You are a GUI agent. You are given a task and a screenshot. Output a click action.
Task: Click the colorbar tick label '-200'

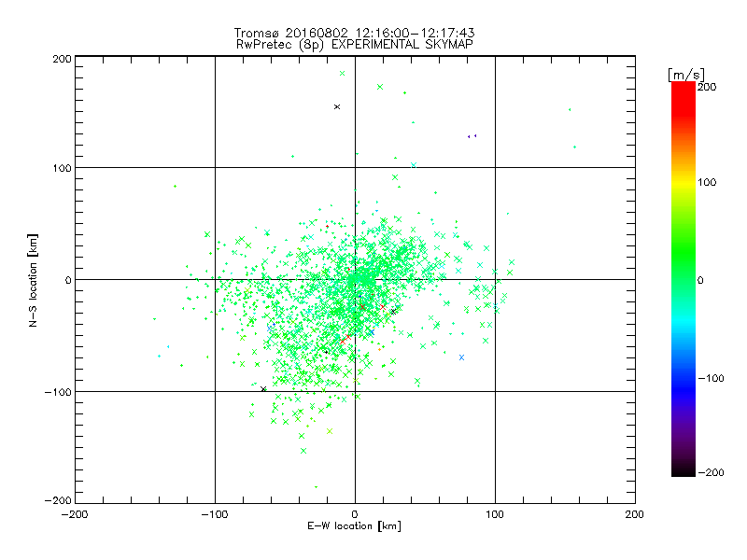tap(712, 472)
